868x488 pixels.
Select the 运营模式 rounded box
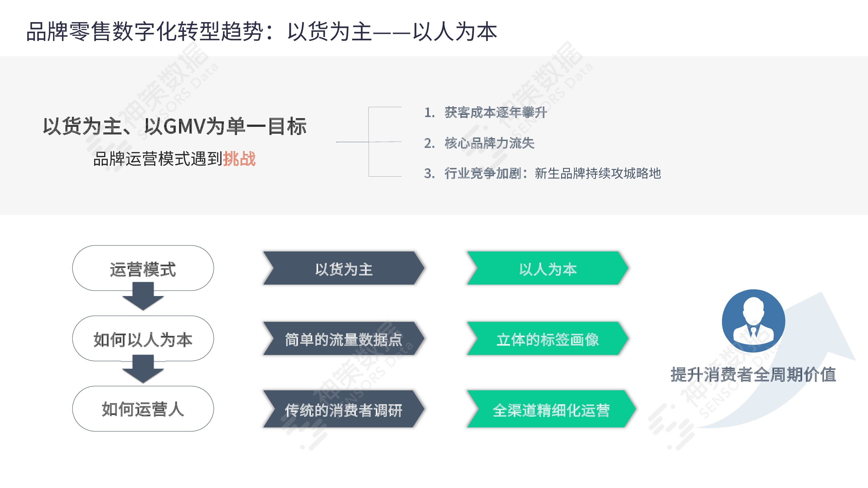point(143,268)
